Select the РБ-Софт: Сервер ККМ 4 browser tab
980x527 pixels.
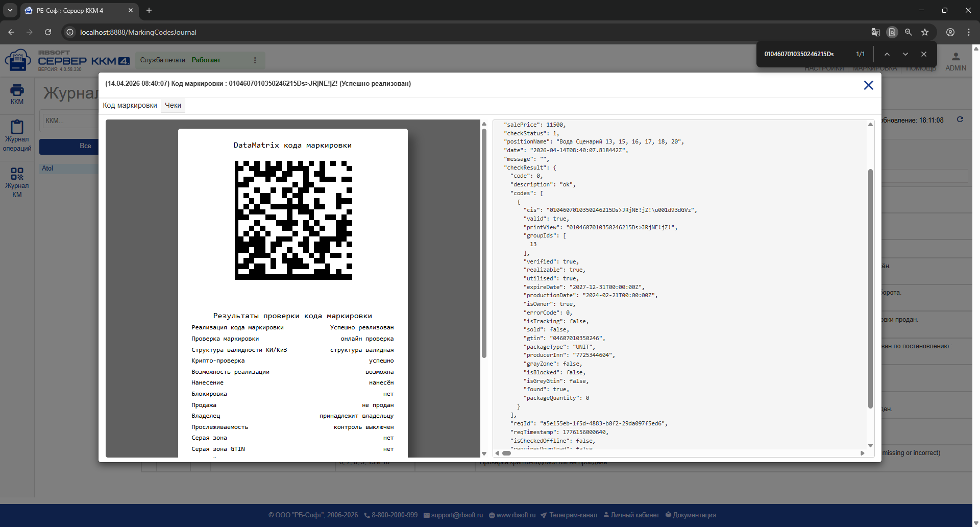point(79,10)
